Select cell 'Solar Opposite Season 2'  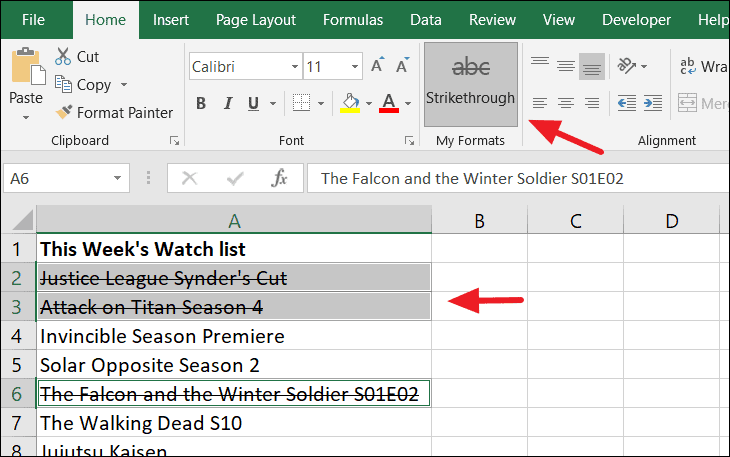234,365
